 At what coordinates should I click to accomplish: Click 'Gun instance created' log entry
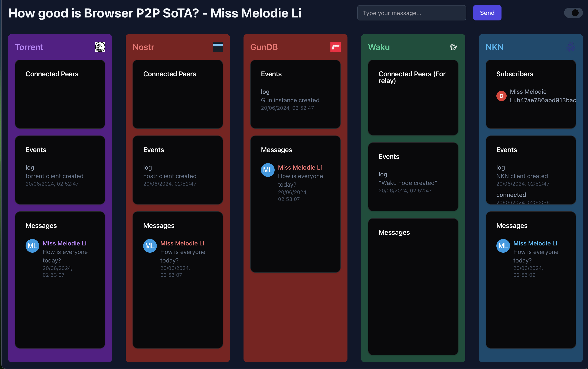[290, 100]
